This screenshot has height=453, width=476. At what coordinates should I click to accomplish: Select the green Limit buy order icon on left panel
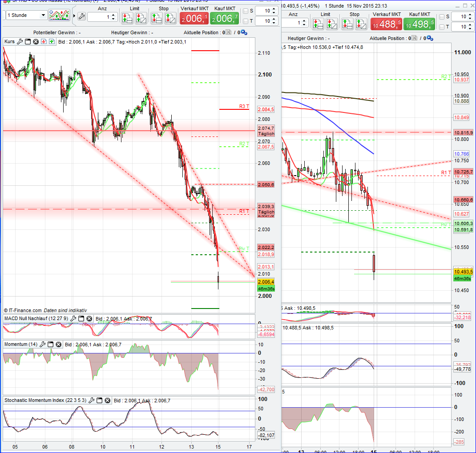pos(128,19)
